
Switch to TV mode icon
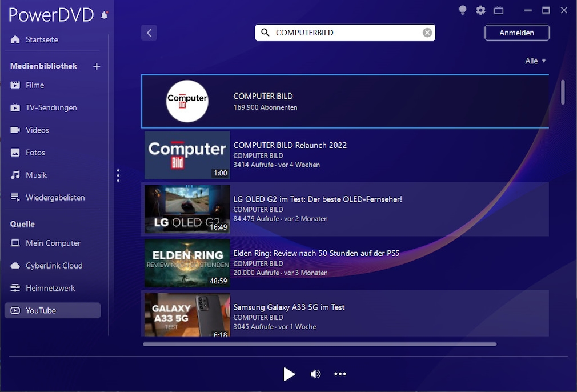coord(499,10)
